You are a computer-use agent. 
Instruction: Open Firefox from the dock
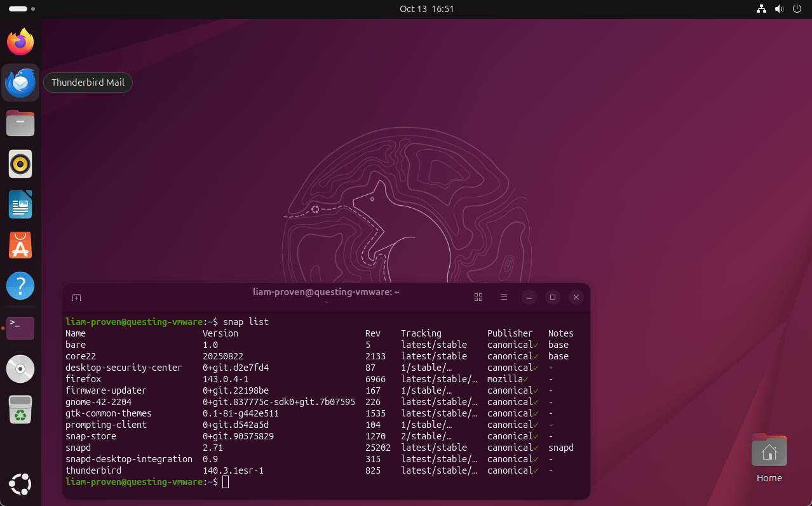click(x=20, y=42)
